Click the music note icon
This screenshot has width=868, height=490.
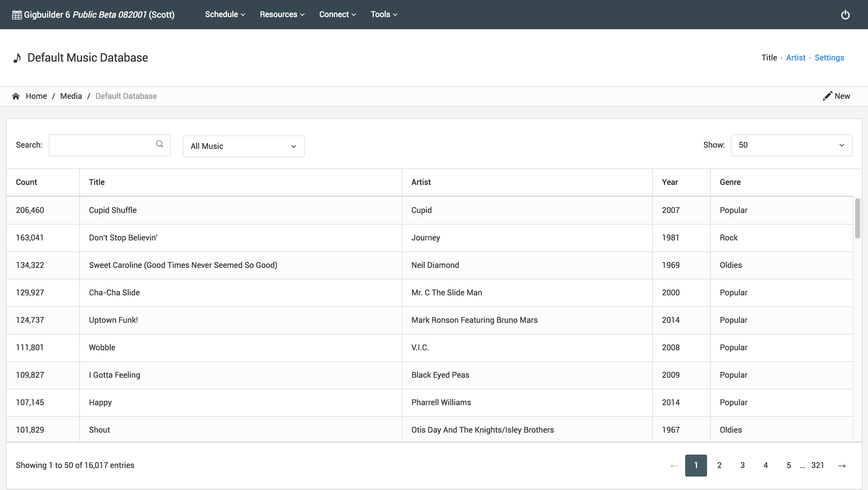(17, 58)
